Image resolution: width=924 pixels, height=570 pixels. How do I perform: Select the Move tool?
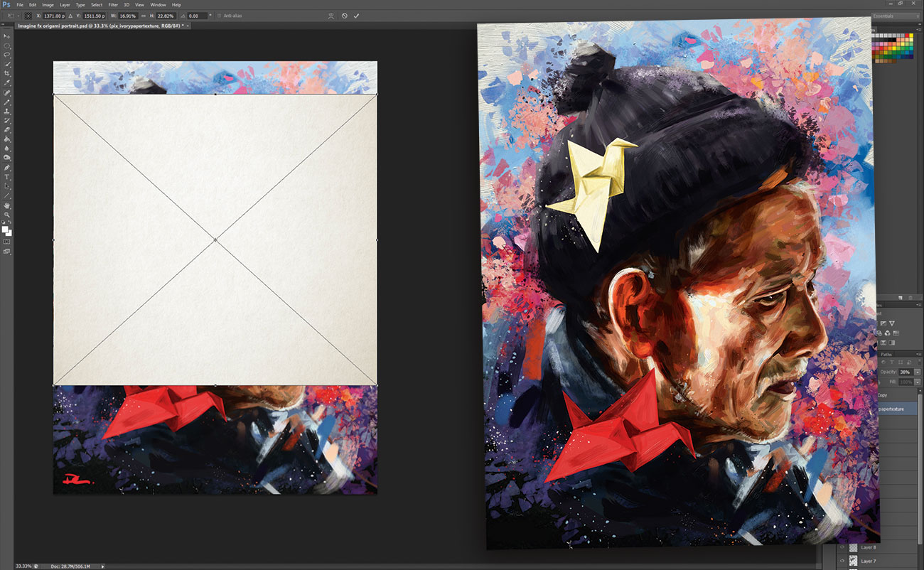point(8,36)
